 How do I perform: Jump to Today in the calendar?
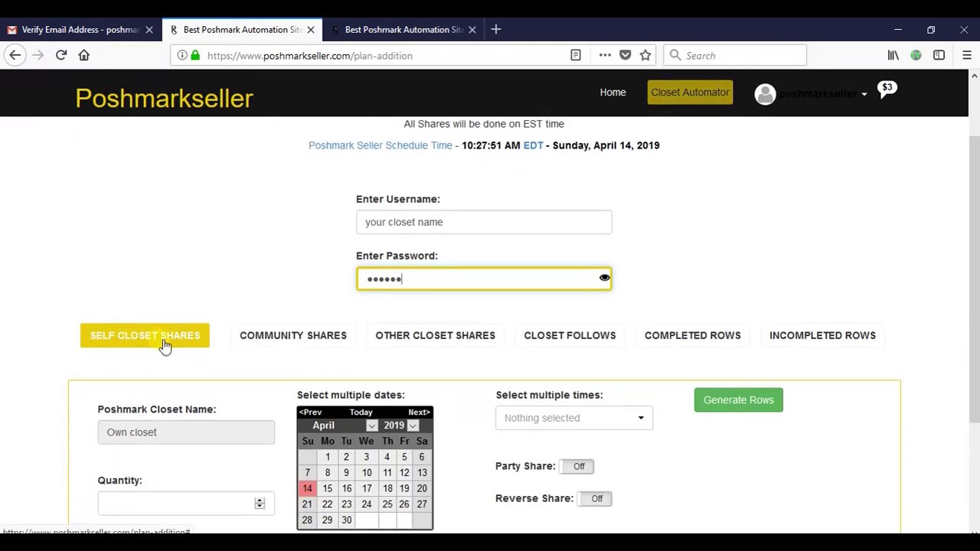pyautogui.click(x=361, y=412)
